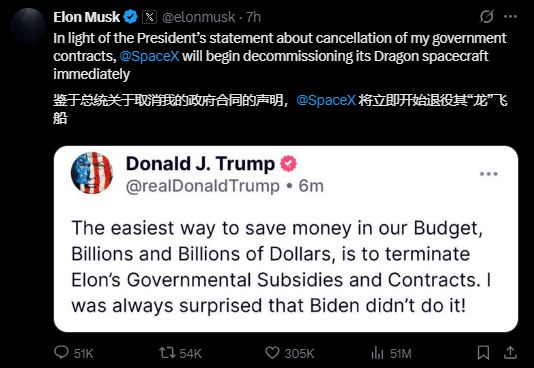Image resolution: width=534 pixels, height=368 pixels.
Task: Open the Grok explain icon in the post header
Action: pyautogui.click(x=486, y=16)
